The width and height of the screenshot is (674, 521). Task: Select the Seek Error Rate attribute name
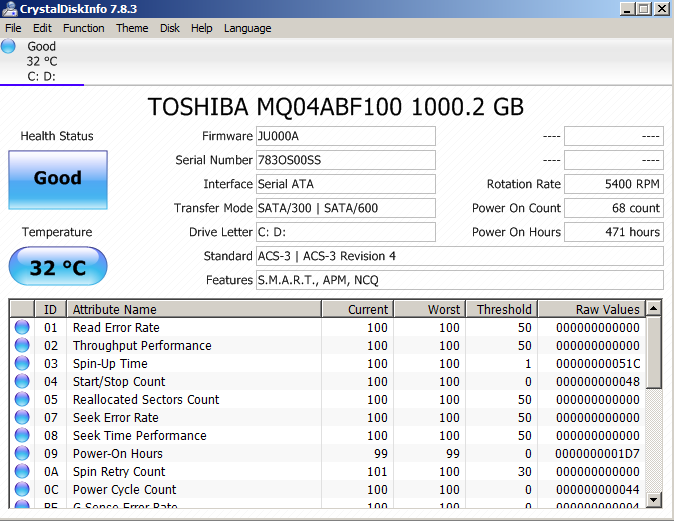click(116, 418)
